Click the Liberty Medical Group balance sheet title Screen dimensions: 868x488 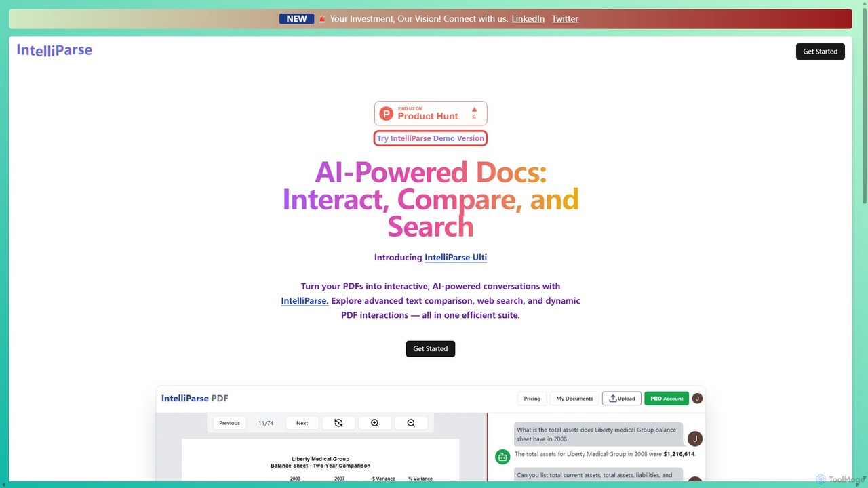click(x=320, y=462)
